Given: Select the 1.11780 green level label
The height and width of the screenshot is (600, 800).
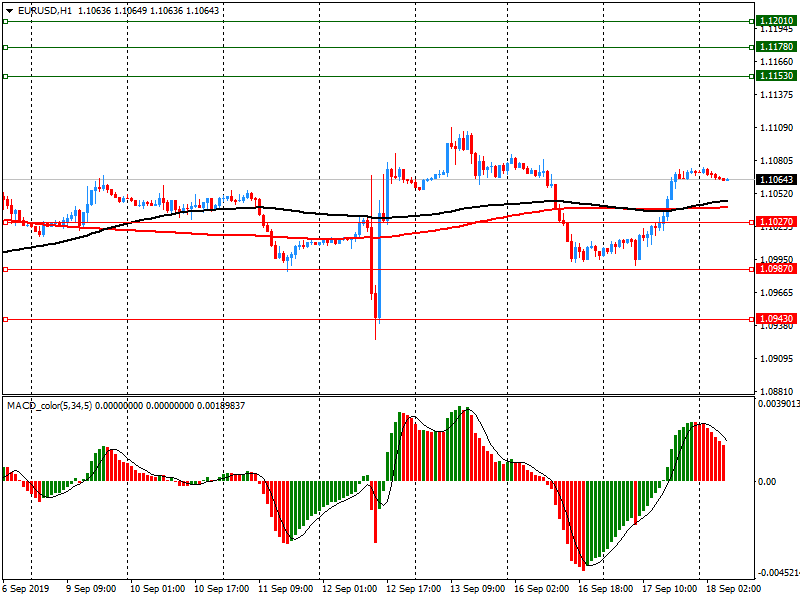Looking at the screenshot, I should (776, 47).
